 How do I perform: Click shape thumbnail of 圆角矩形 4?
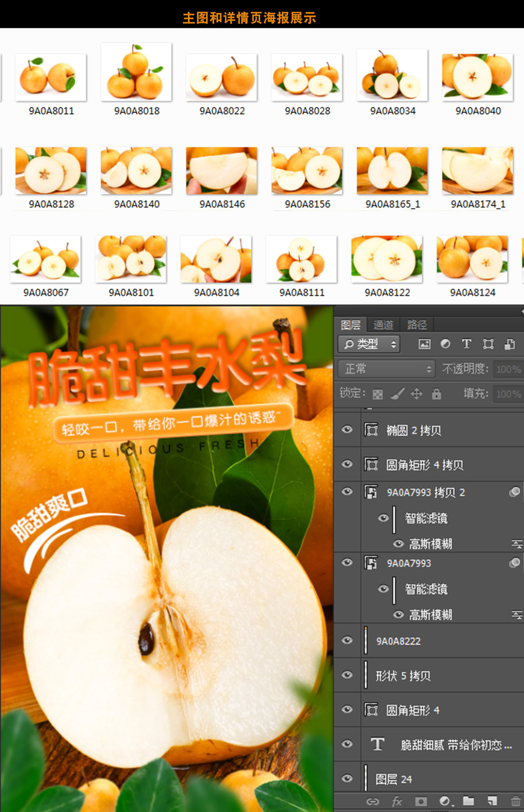click(371, 709)
